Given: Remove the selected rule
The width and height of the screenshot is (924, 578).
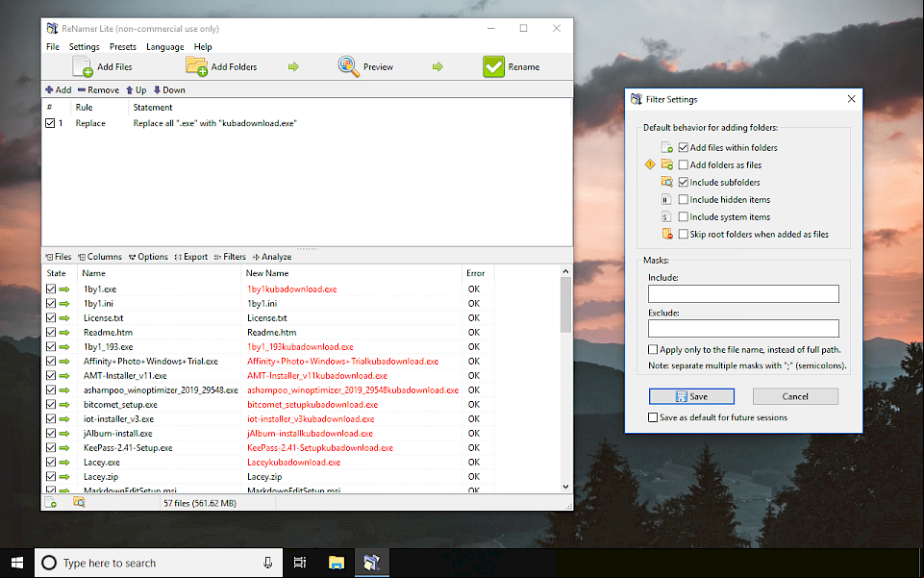Looking at the screenshot, I should coord(98,90).
